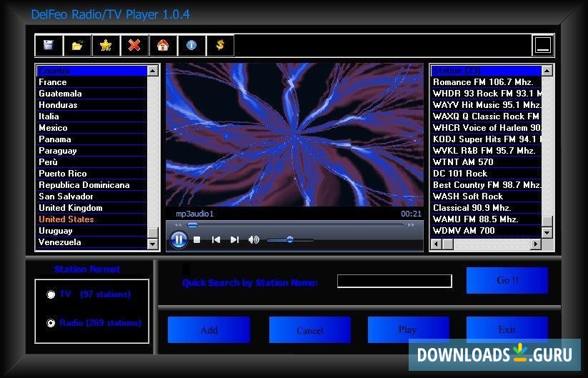The width and height of the screenshot is (588, 378).
Task: Select United States in the country list
Action: (x=91, y=219)
